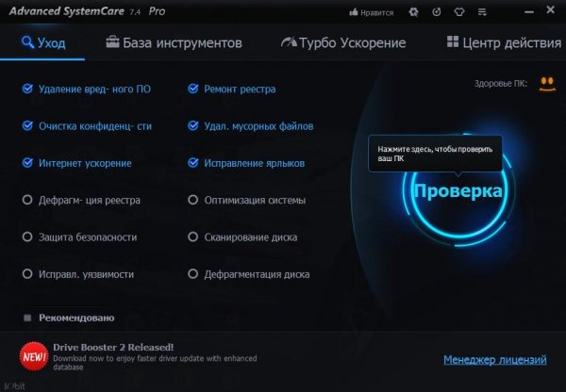
Task: Open the skin shirt icon
Action: 459,12
